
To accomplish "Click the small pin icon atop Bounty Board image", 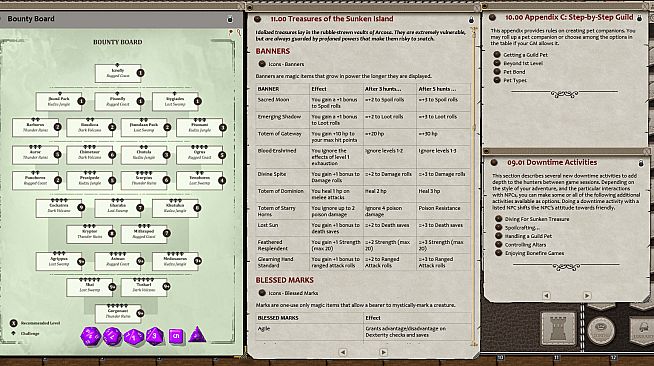I will [231, 32].
